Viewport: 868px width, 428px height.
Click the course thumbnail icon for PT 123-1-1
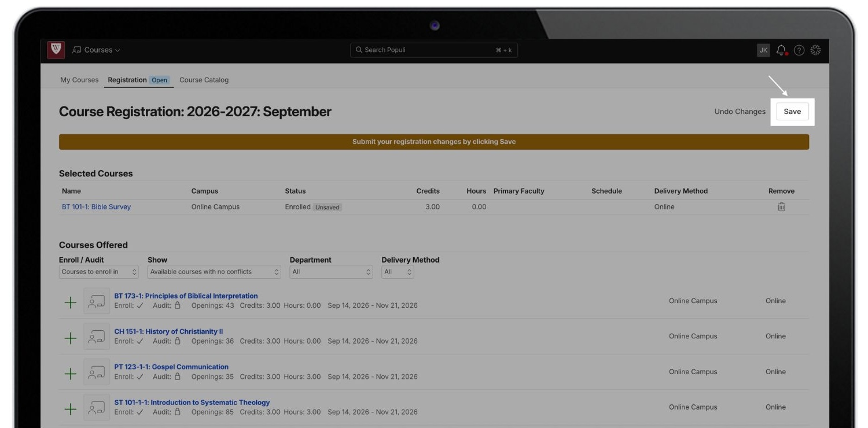(x=97, y=372)
